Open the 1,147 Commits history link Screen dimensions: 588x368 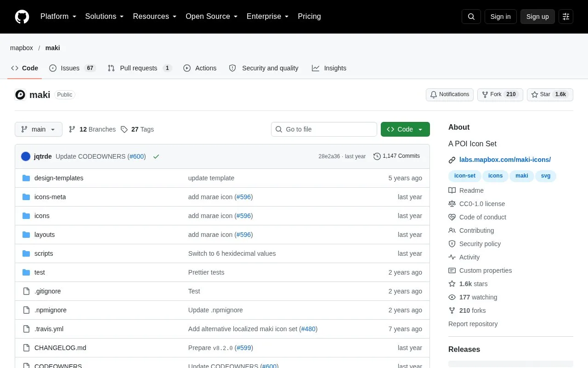pyautogui.click(x=397, y=156)
